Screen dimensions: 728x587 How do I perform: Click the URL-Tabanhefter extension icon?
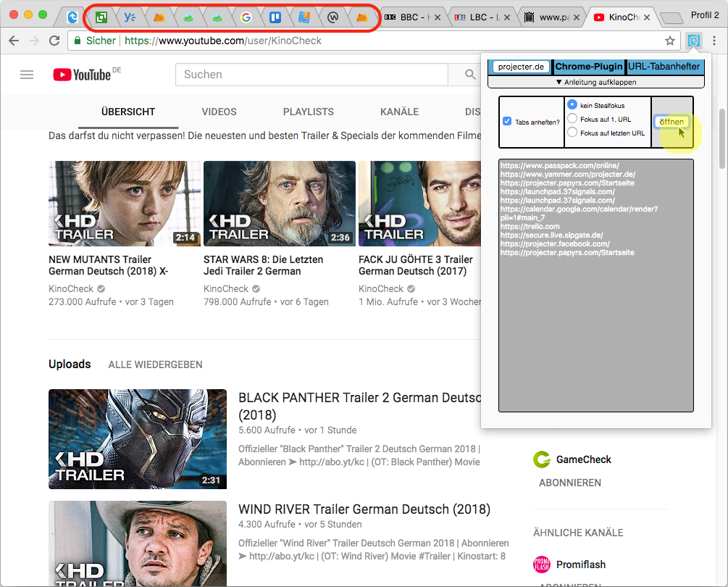[693, 41]
